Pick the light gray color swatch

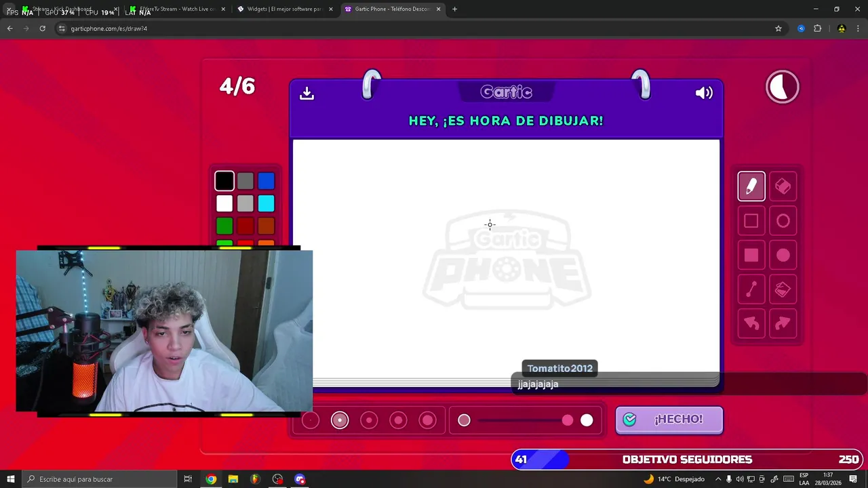pos(245,203)
